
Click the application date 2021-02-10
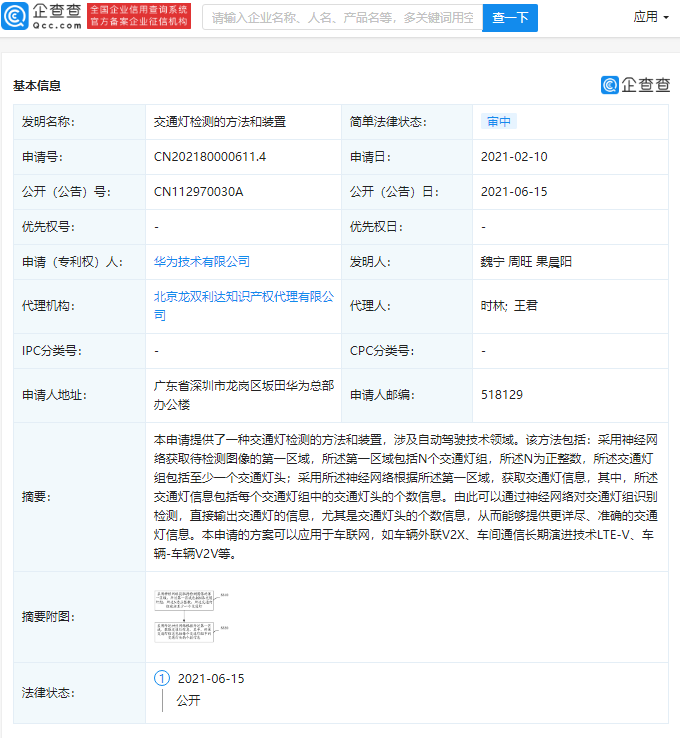pyautogui.click(x=514, y=157)
